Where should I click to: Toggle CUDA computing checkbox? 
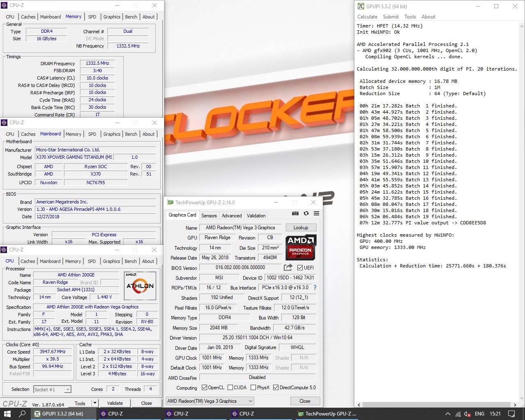coord(230,388)
